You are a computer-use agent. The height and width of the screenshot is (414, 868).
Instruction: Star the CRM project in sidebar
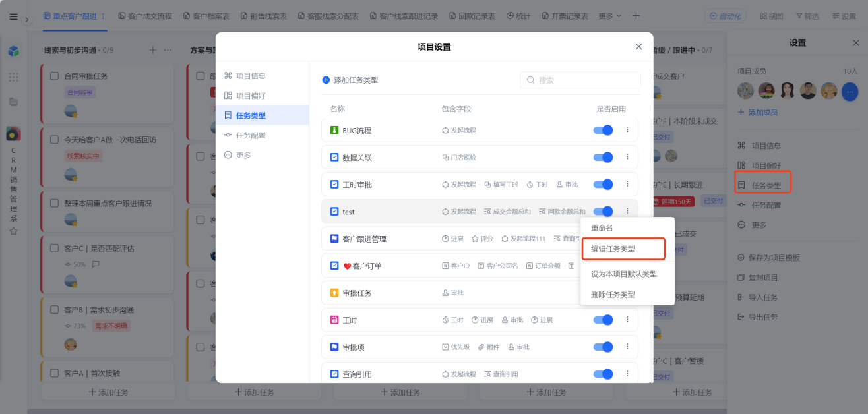pyautogui.click(x=13, y=231)
